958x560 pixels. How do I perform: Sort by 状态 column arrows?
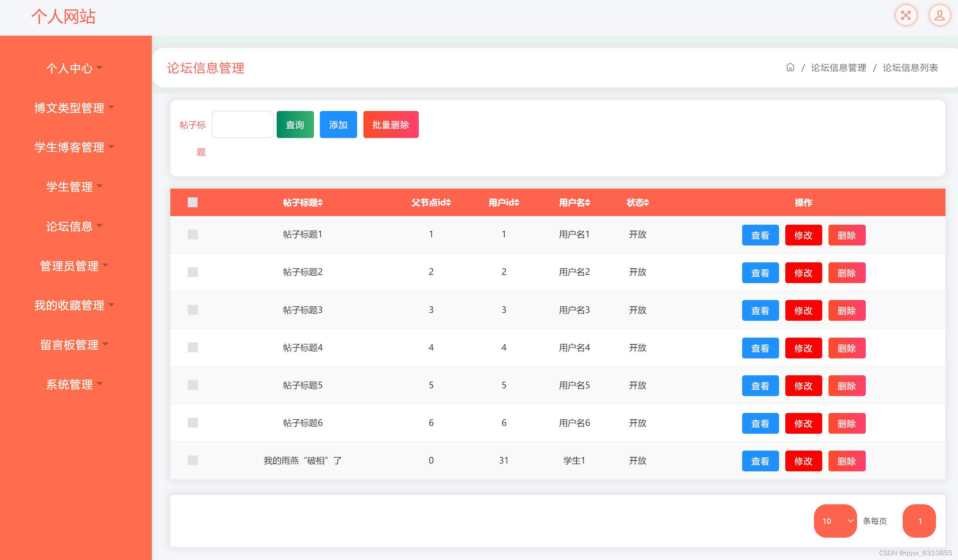click(646, 202)
